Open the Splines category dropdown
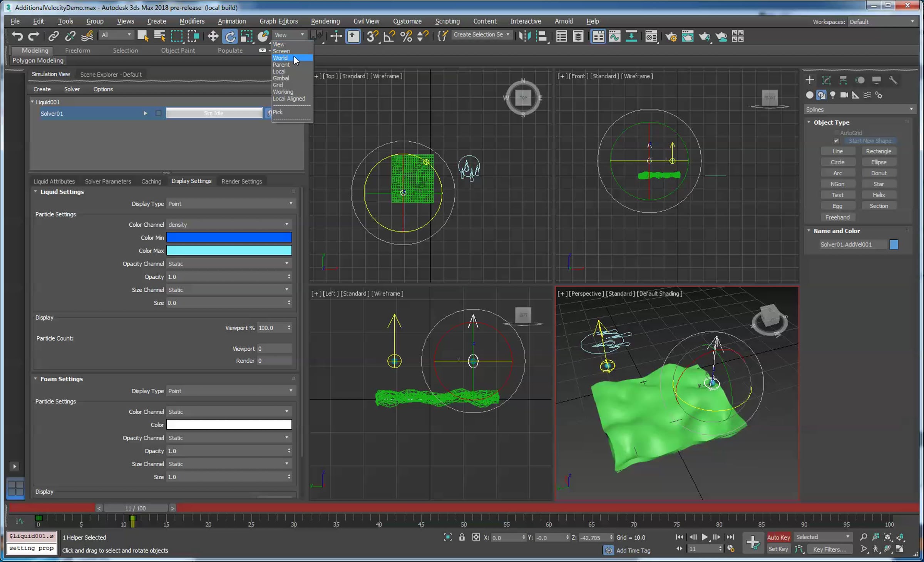924x562 pixels. [x=859, y=109]
